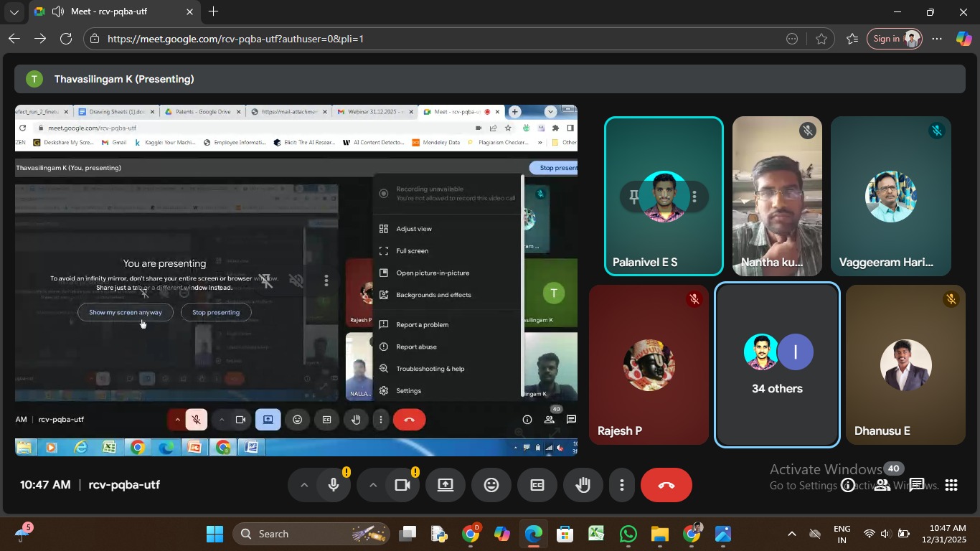Open emoji reactions in the main toolbar
Viewport: 980px width, 551px height.
pyautogui.click(x=491, y=486)
